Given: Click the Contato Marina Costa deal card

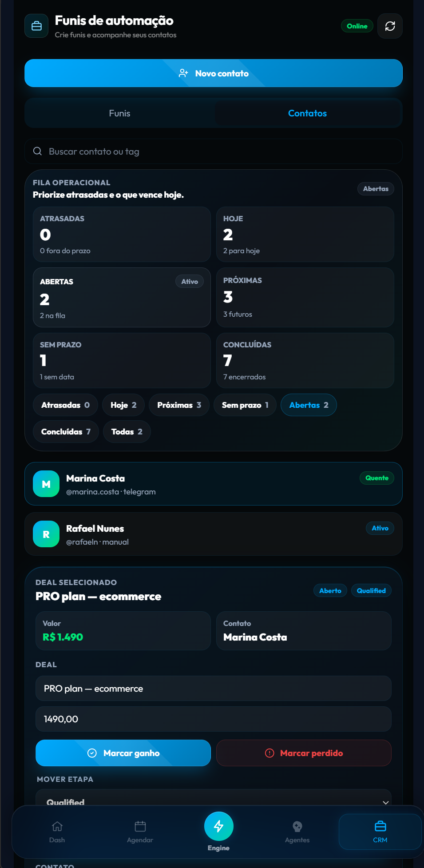Looking at the screenshot, I should pos(304,631).
